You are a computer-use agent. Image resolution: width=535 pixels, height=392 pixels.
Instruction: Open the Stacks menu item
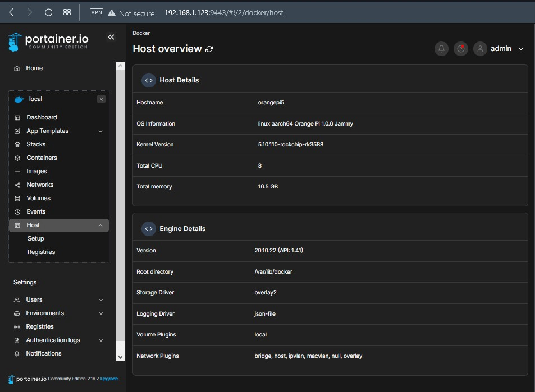point(36,145)
